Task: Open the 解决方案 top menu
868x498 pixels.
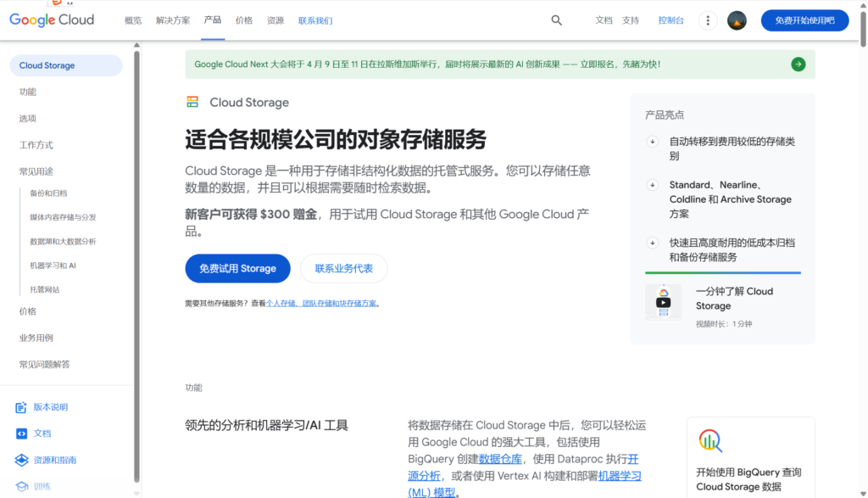Action: pos(173,20)
